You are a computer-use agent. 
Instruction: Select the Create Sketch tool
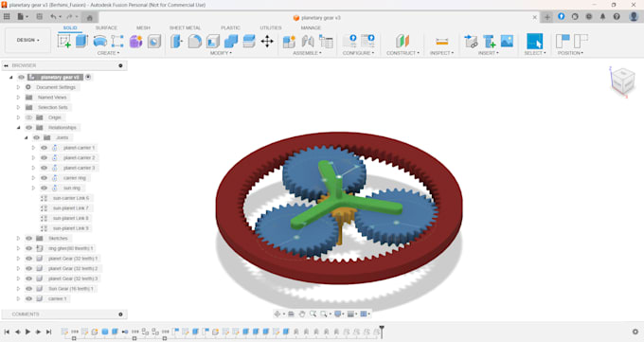[64, 41]
